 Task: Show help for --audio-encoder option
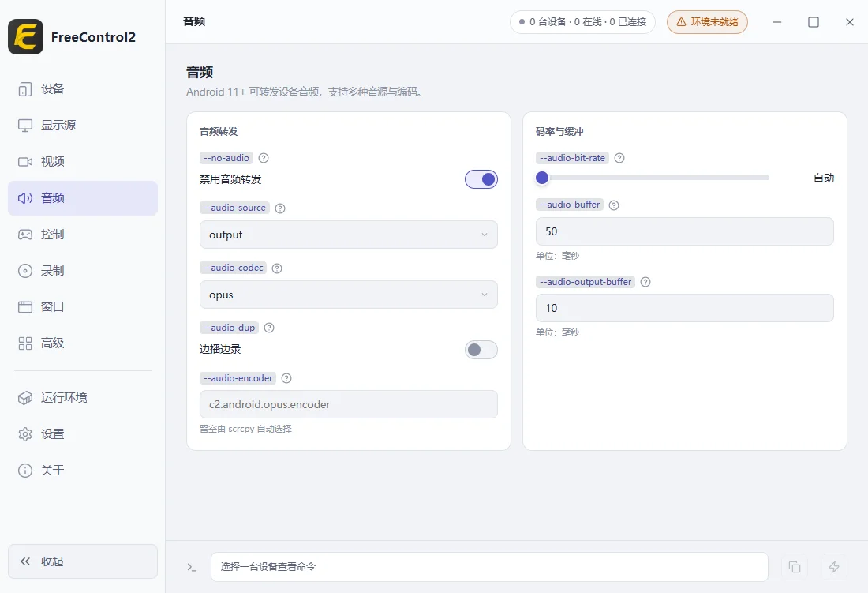[286, 378]
